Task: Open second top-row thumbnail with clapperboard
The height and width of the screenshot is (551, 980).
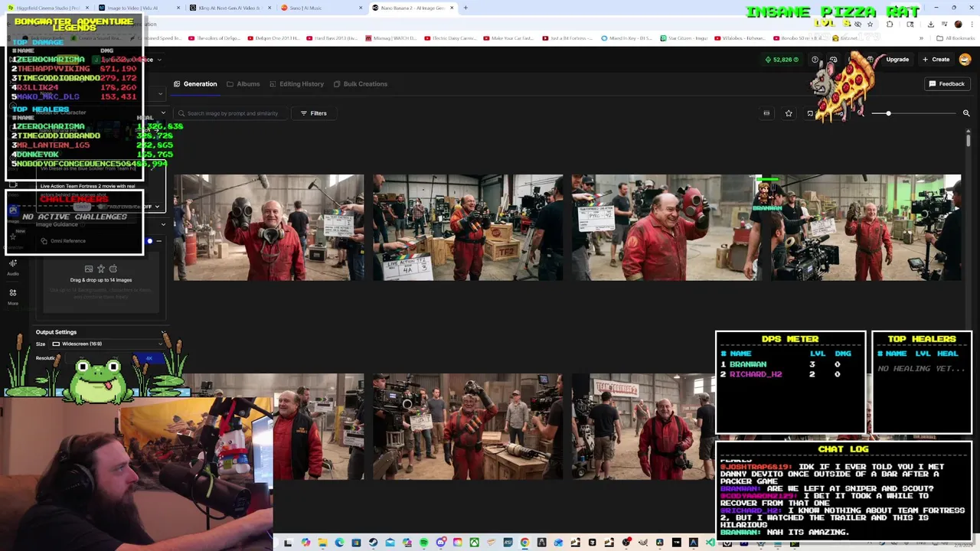Action: click(x=468, y=227)
